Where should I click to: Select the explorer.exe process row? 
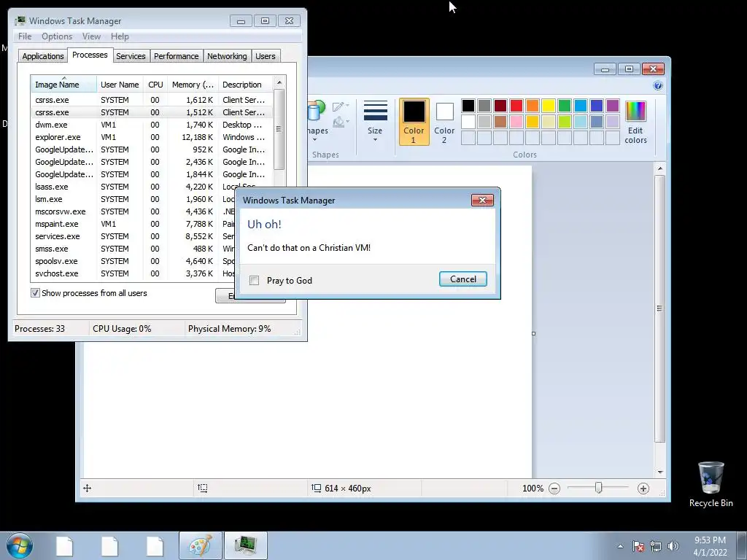click(152, 137)
